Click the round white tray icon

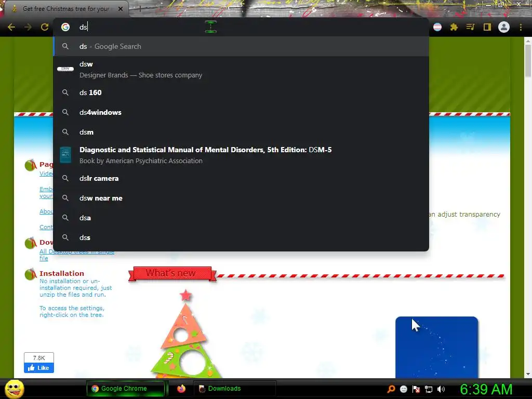coord(403,389)
